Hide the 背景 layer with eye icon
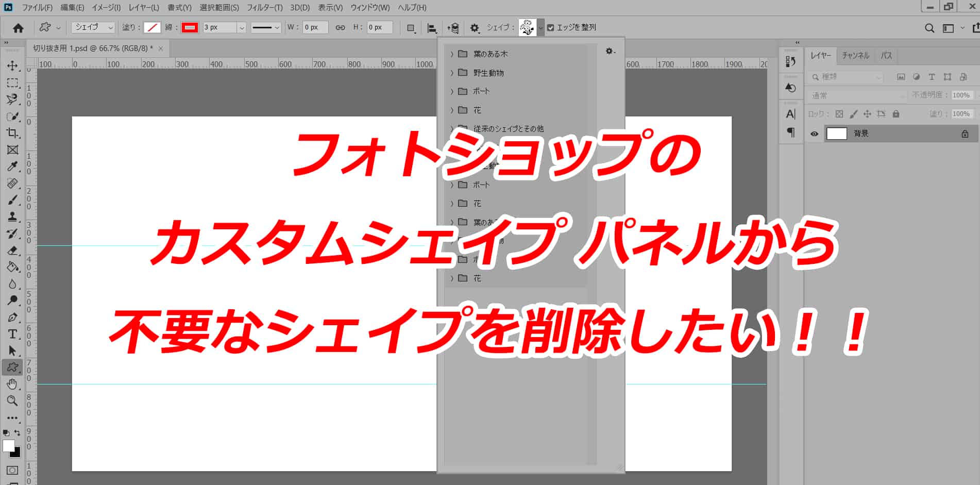Screen dimensions: 980x485 coord(814,134)
